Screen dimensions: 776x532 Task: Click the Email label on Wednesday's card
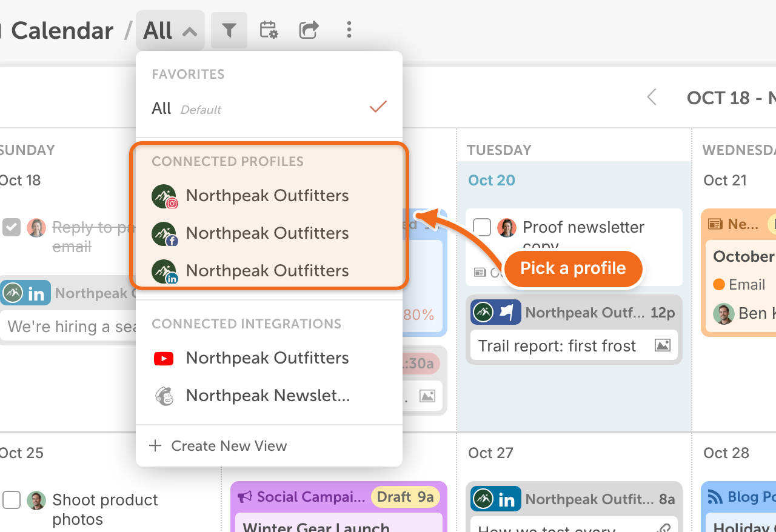[x=747, y=285]
